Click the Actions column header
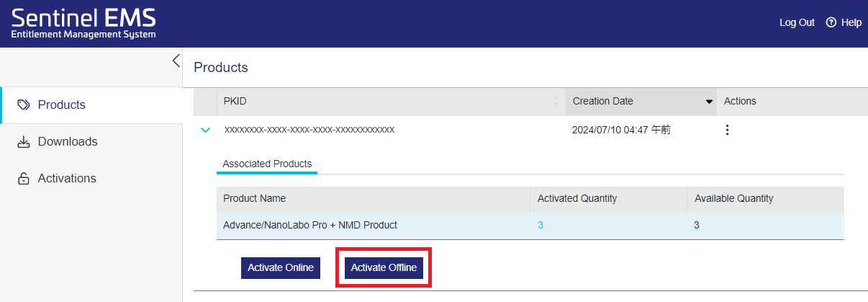868x302 pixels. (792, 102)
